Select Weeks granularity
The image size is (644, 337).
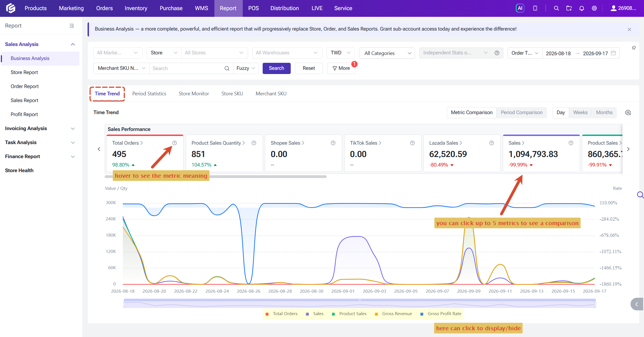pyautogui.click(x=580, y=112)
